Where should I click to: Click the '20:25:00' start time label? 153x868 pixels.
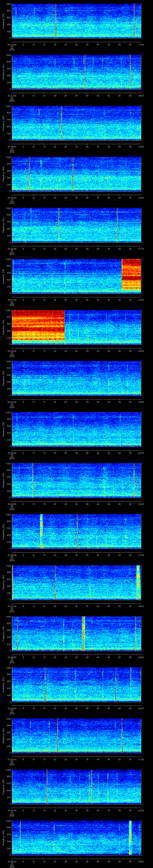pyautogui.click(x=12, y=504)
